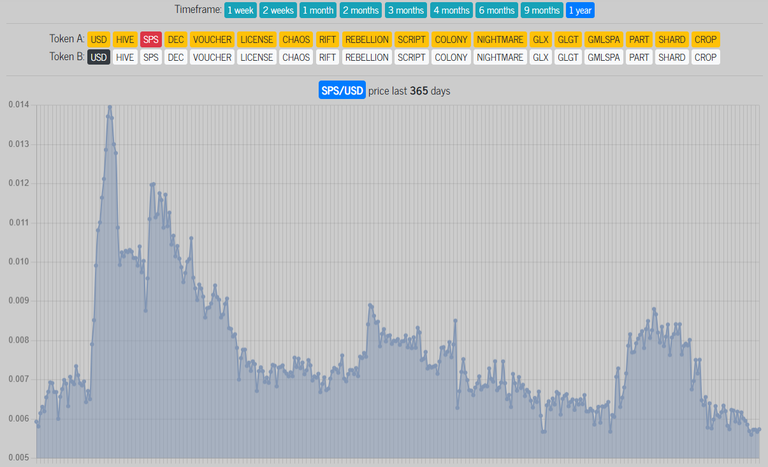Choose DEC as Token A
The height and width of the screenshot is (467, 768).
coord(176,39)
